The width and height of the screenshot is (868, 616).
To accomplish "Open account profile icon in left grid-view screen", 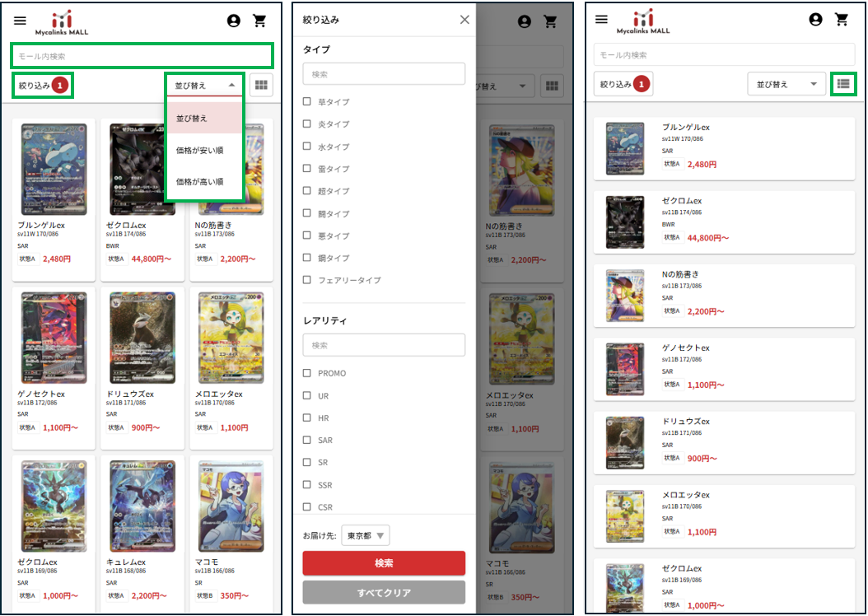I will [234, 21].
